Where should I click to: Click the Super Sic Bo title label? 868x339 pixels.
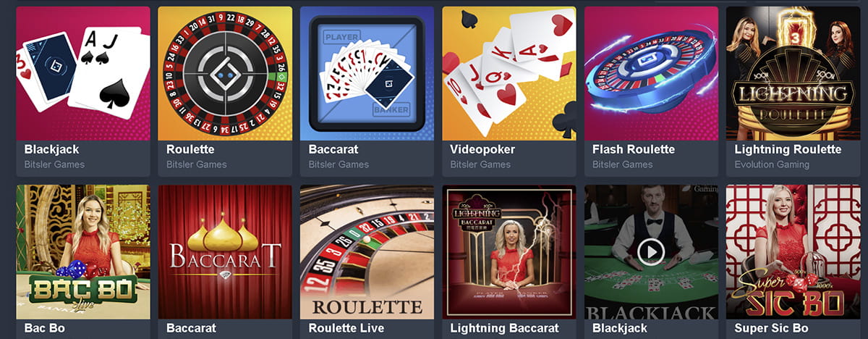coord(771,328)
